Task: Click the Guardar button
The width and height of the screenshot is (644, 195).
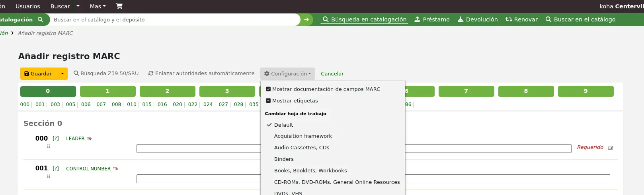Action: tap(38, 73)
